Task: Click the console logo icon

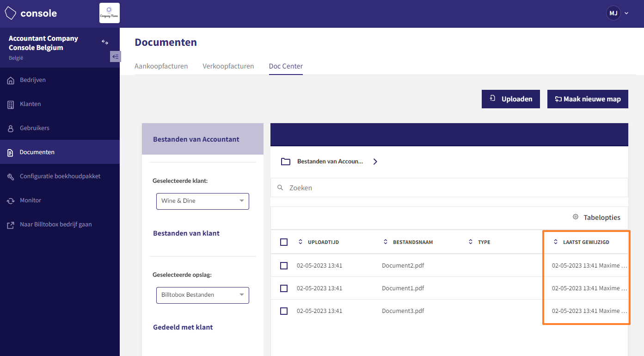Action: [x=11, y=13]
